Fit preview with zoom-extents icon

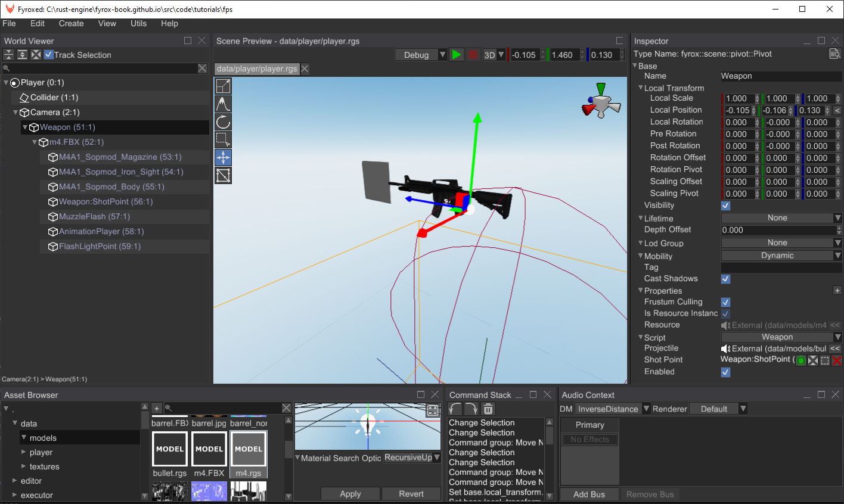click(433, 410)
